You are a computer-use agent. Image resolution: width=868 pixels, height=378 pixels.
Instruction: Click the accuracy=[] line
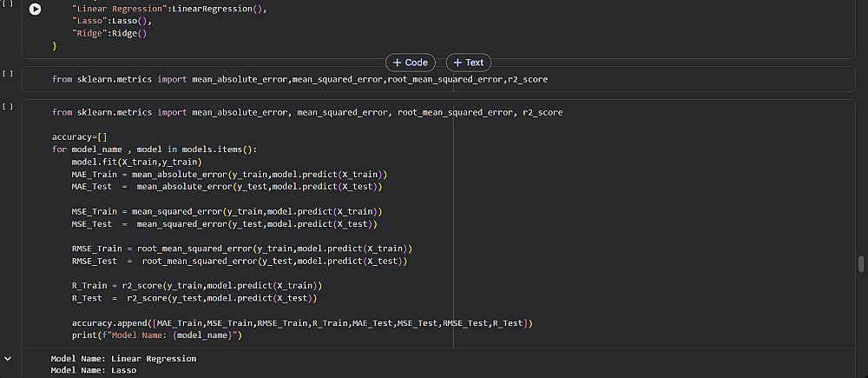pyautogui.click(x=79, y=137)
